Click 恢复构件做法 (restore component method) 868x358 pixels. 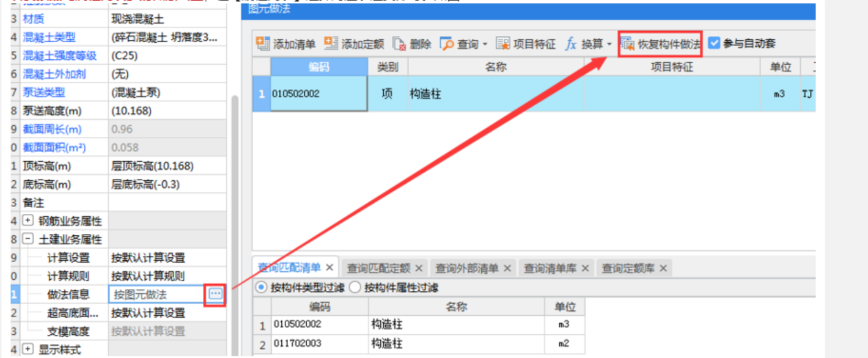[x=660, y=44]
